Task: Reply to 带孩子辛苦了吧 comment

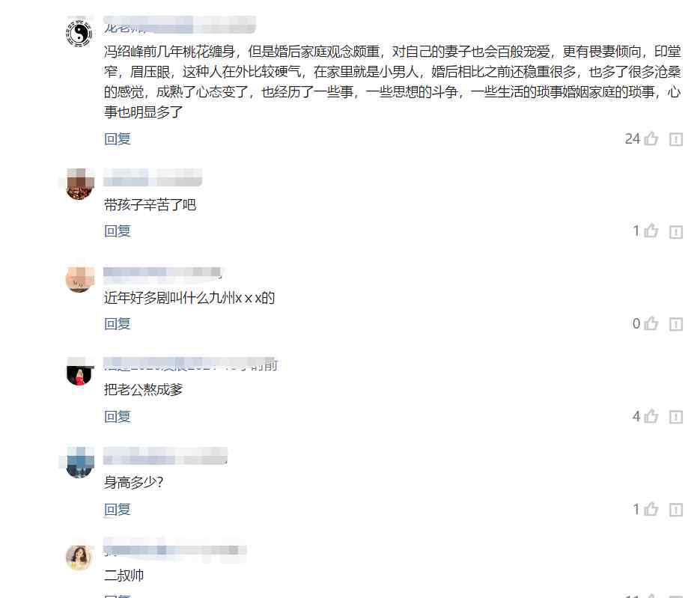Action: point(118,231)
